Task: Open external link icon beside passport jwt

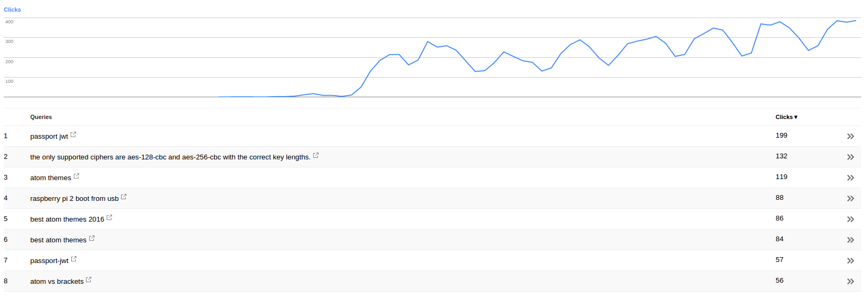Action: [x=73, y=135]
